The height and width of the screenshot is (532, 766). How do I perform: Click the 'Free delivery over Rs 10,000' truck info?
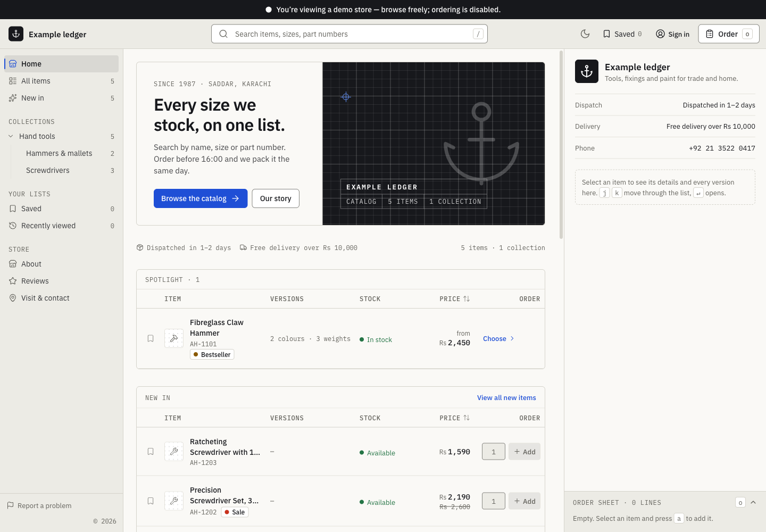[x=298, y=248]
